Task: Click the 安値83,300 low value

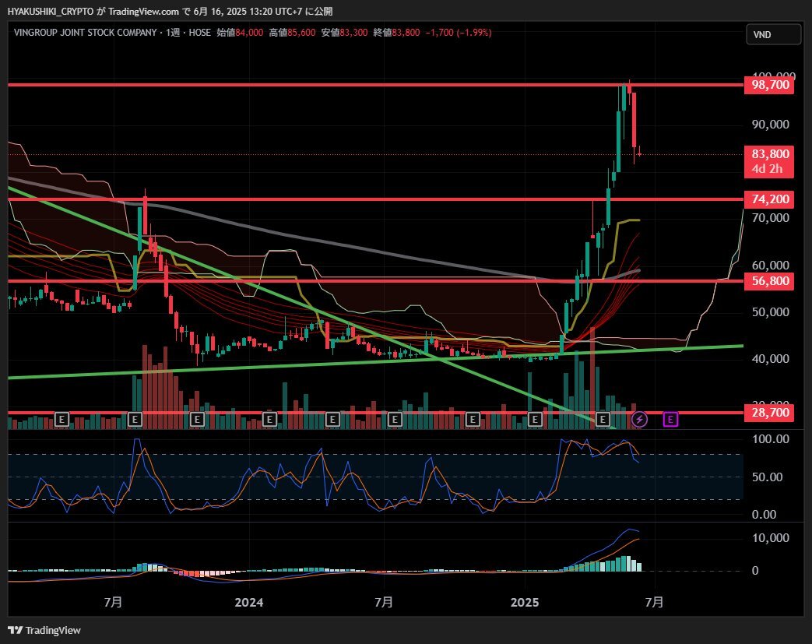Action: click(x=344, y=32)
